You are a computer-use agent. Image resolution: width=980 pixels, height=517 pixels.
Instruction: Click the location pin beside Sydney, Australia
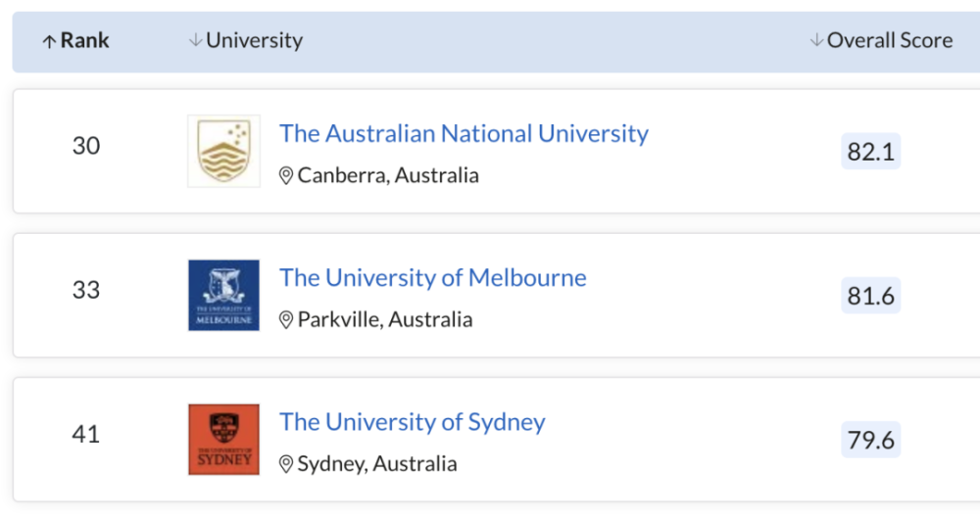coord(285,464)
